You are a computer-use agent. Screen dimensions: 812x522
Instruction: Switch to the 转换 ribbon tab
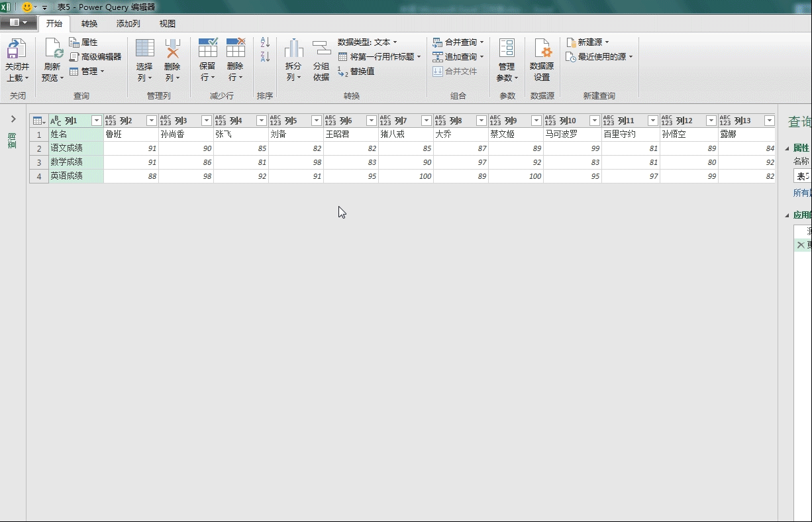[x=89, y=24]
